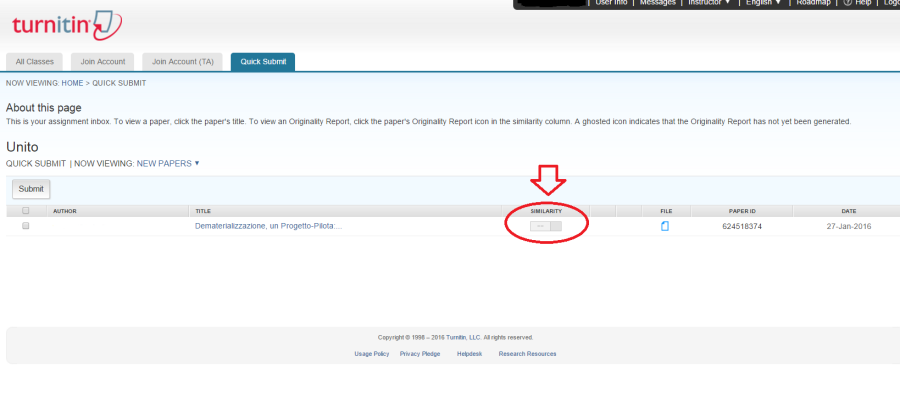Viewport: 900px width, 396px height.
Task: Open the Usage Policy footer link
Action: point(372,354)
